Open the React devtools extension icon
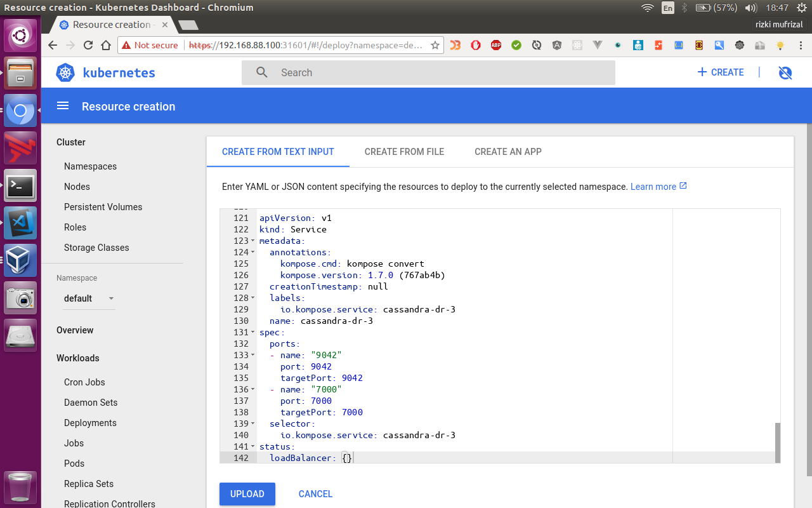Screen dimensions: 812x508 pos(577,45)
